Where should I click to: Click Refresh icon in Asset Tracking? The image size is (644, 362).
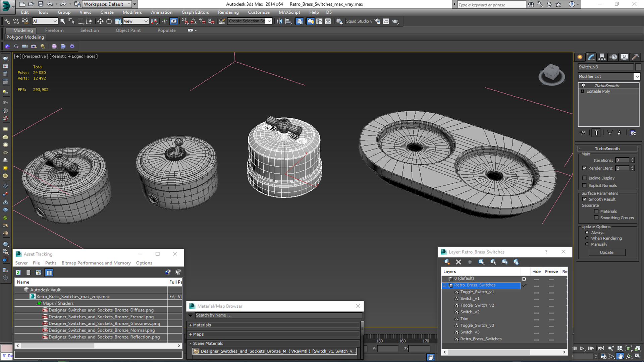point(18,273)
